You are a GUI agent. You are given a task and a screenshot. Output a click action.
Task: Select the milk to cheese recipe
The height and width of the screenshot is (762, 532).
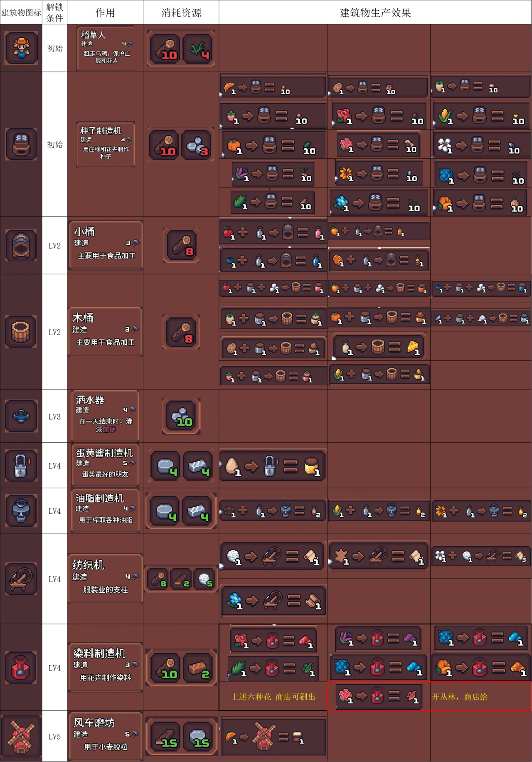coord(380,347)
